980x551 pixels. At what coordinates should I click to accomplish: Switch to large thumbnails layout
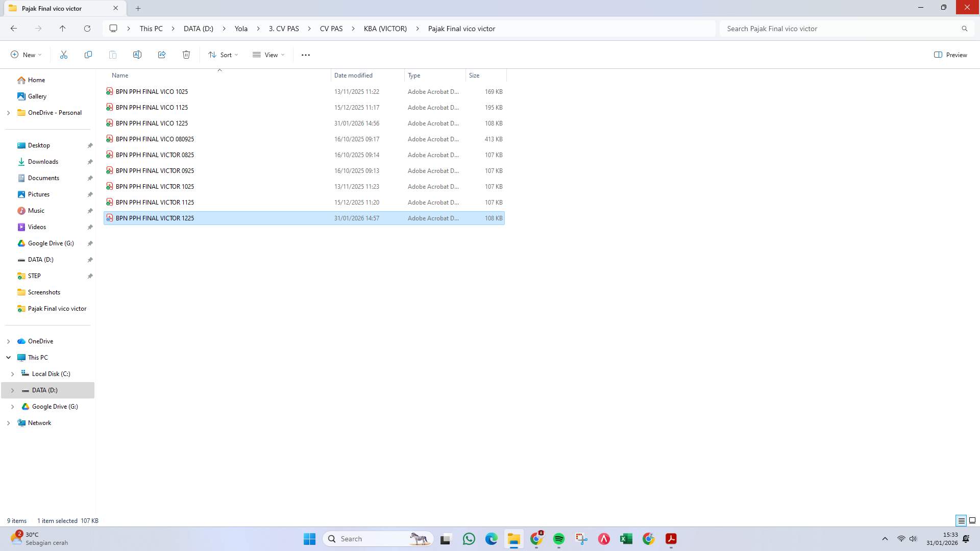click(x=973, y=520)
